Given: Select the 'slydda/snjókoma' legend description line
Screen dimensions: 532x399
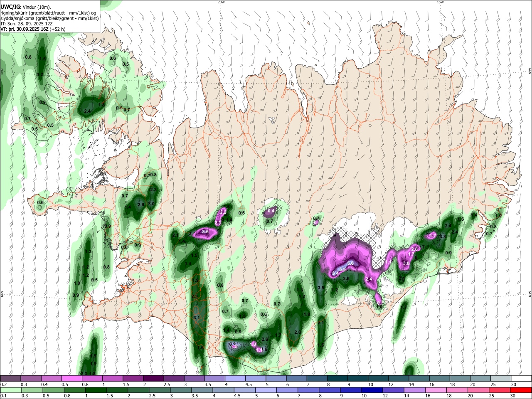Looking at the screenshot, I should pyautogui.click(x=49, y=18).
